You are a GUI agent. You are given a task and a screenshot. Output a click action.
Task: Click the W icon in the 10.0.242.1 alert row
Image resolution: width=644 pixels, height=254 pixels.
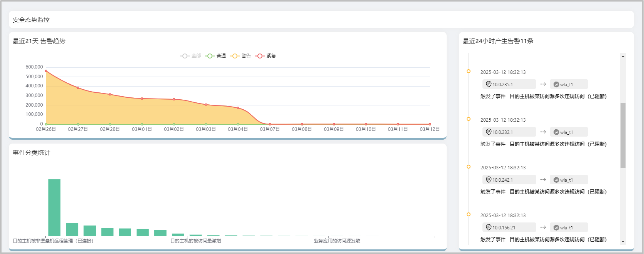pos(556,180)
